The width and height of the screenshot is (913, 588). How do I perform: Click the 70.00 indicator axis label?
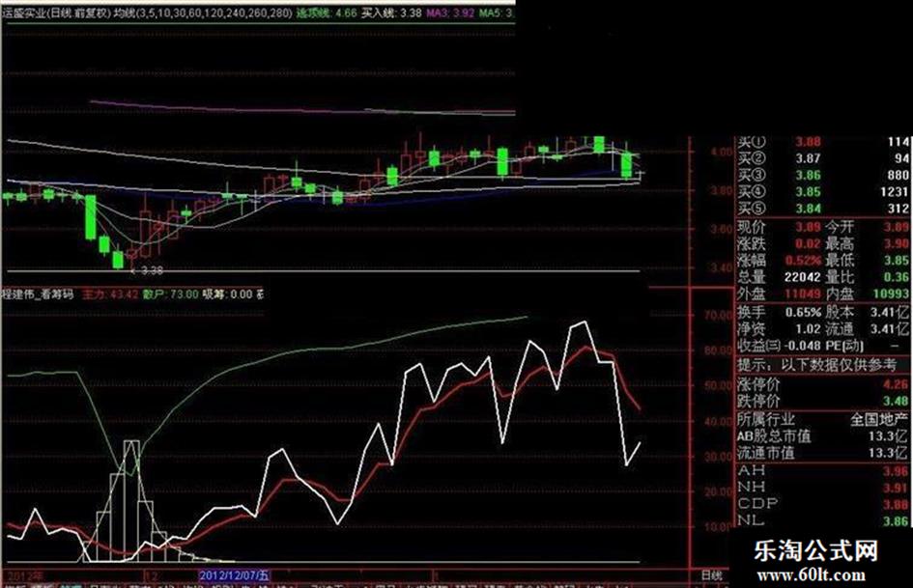(x=717, y=316)
